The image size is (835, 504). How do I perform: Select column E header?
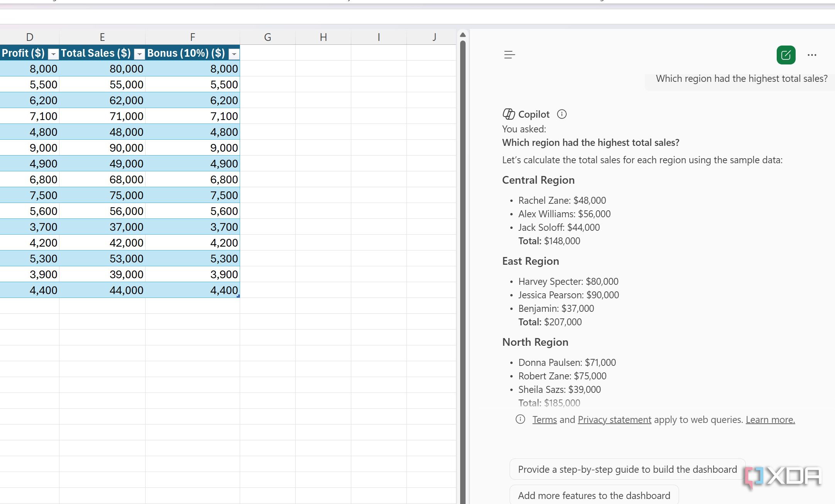tap(102, 37)
